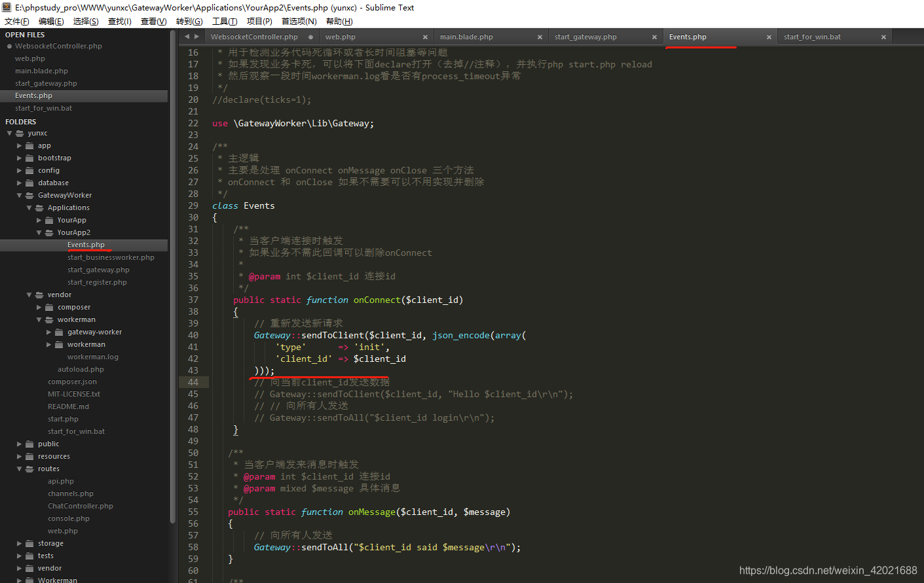Open the 查看(V) menu

pos(154,22)
